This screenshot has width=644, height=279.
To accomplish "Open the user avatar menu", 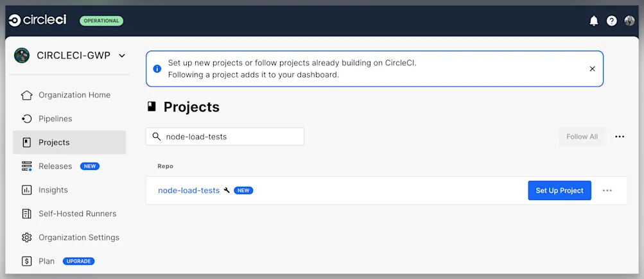I will (x=630, y=21).
